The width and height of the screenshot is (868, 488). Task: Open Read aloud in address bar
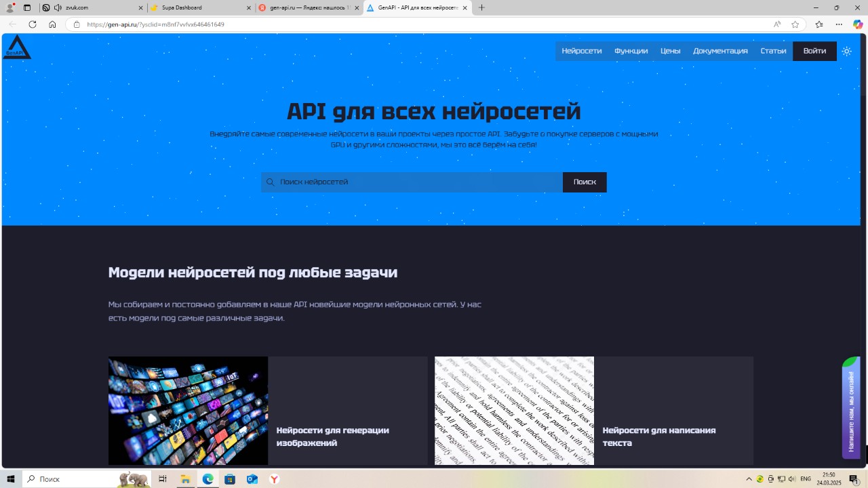coord(777,24)
